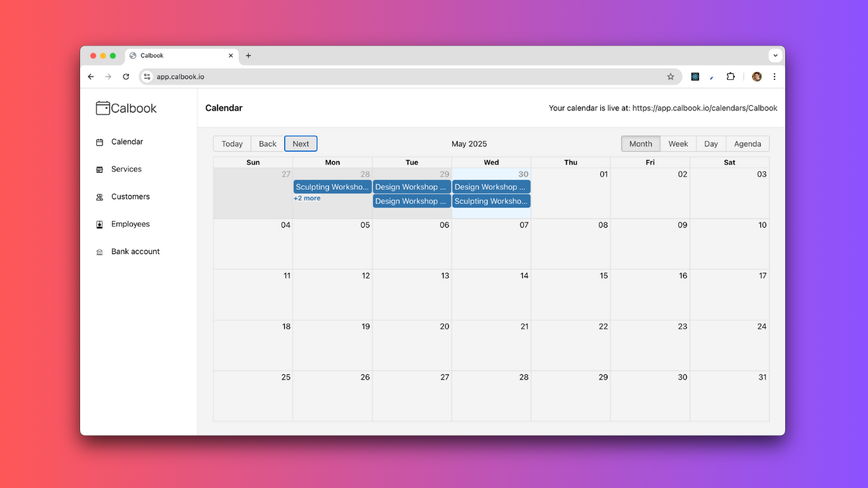868x488 pixels.
Task: Click date 01 on Thursday
Action: (604, 174)
